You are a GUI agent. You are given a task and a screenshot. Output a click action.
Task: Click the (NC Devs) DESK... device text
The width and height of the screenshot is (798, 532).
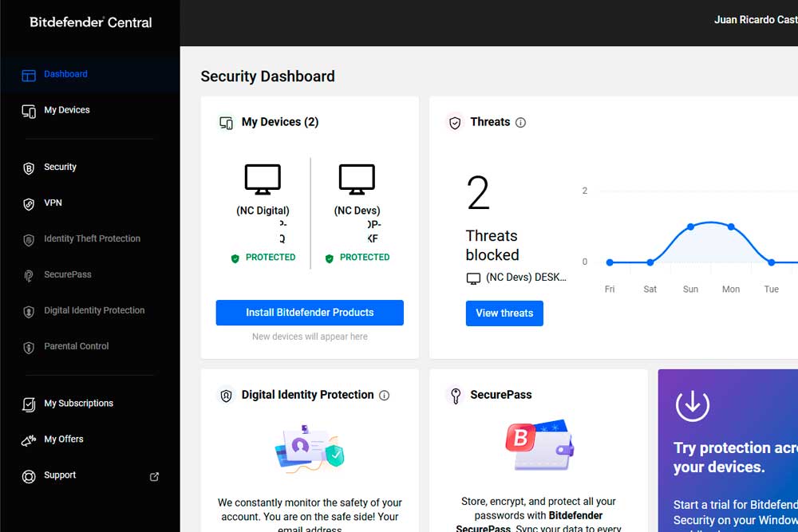pos(526,278)
